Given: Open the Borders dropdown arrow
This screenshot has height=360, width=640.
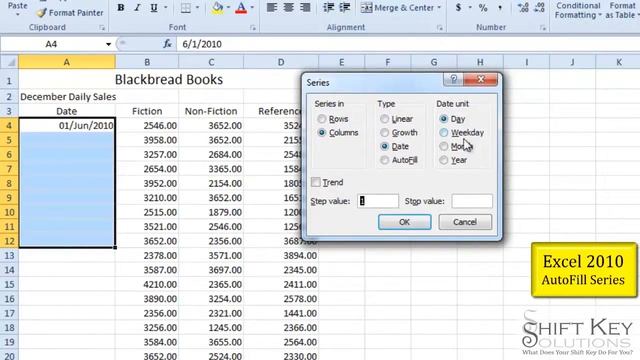Looking at the screenshot, I should tap(198, 8).
